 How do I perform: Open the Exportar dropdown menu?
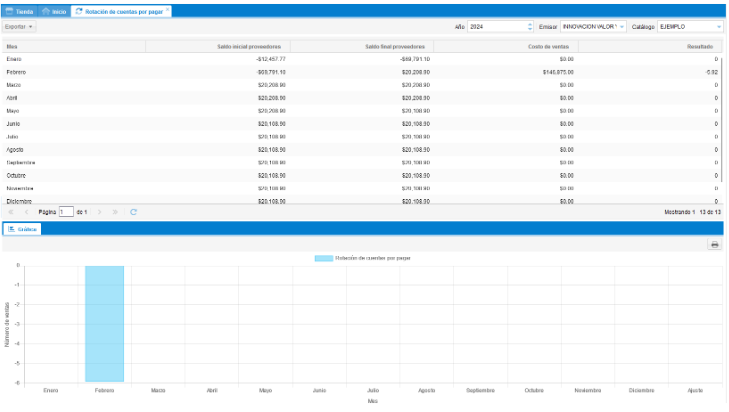click(19, 26)
